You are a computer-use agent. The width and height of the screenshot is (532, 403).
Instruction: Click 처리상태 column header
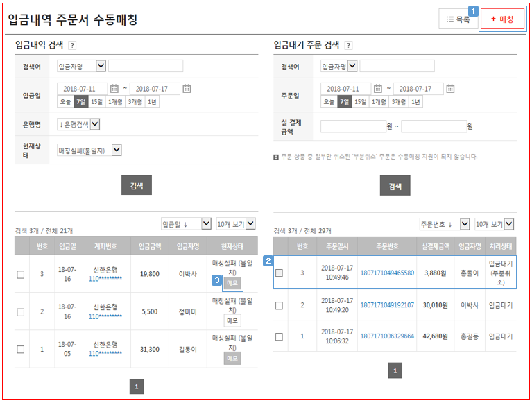click(501, 247)
